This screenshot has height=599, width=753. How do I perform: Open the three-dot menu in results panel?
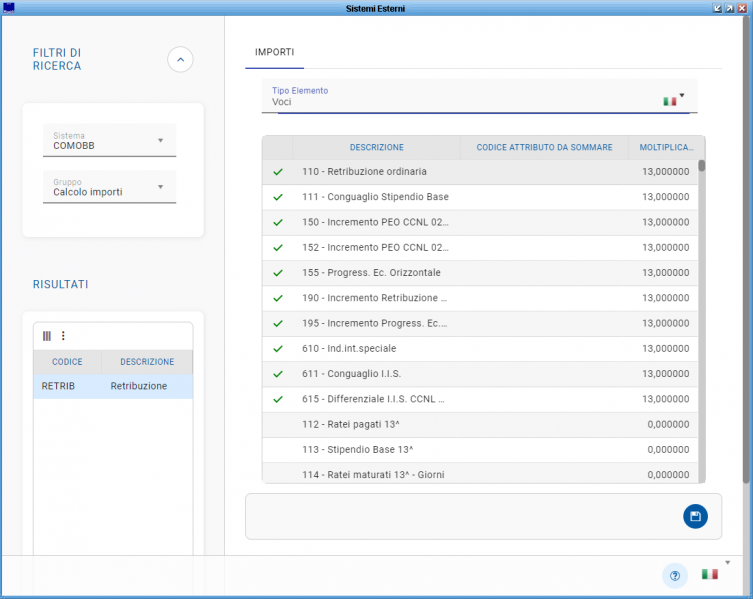[x=63, y=336]
